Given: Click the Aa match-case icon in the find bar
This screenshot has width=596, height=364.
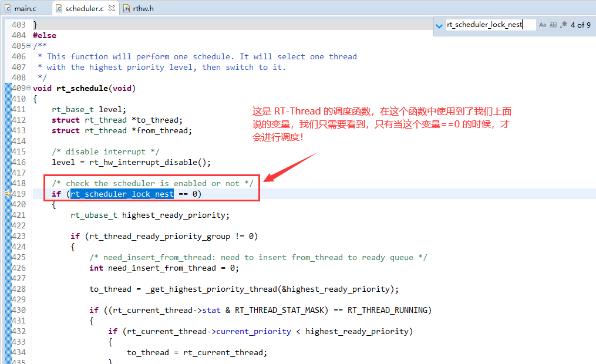Looking at the screenshot, I should (543, 24).
